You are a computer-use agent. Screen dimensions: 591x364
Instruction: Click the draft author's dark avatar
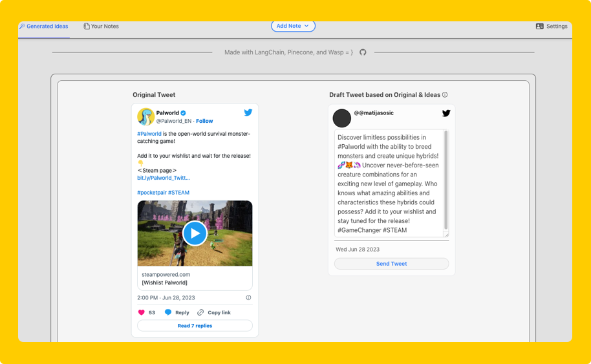[x=341, y=118]
